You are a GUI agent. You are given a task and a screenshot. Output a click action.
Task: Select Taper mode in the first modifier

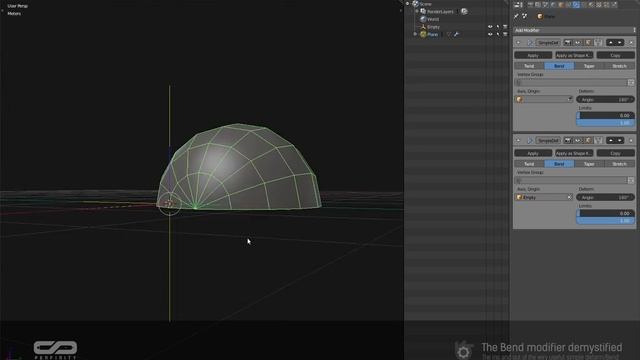coord(589,66)
